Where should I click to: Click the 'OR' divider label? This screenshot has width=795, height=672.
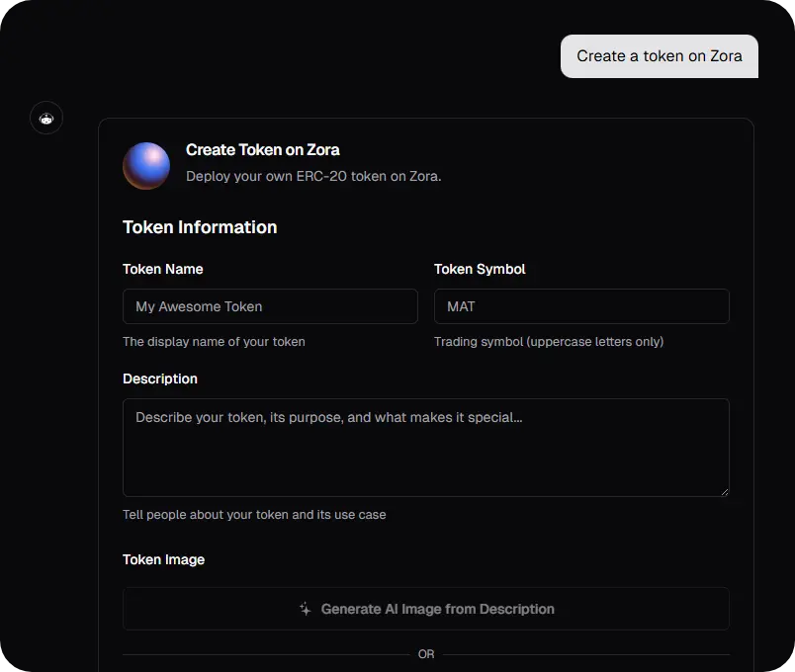click(x=426, y=654)
